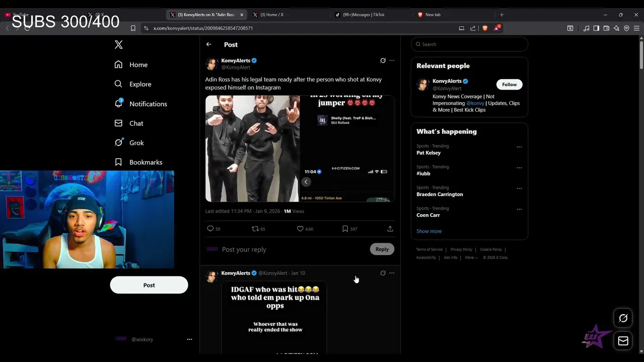Click the Reply button
644x362 pixels.
[x=382, y=249]
